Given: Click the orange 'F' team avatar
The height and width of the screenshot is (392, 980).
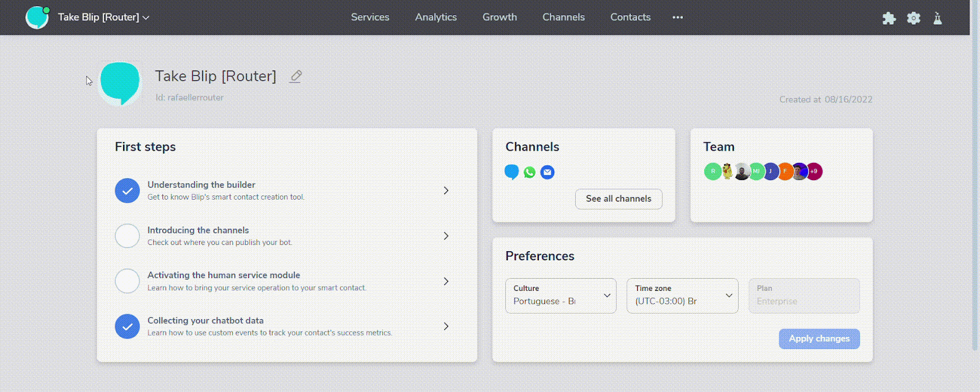Looking at the screenshot, I should point(785,171).
